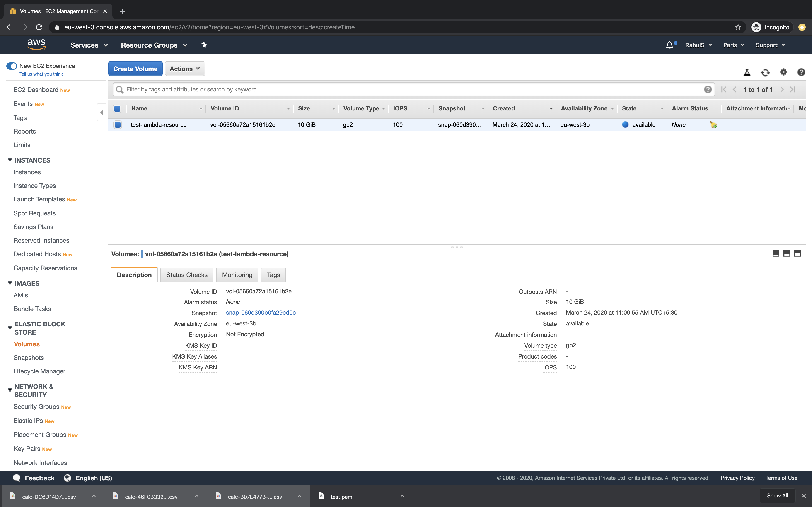Click the create alarm icon in row

click(713, 125)
